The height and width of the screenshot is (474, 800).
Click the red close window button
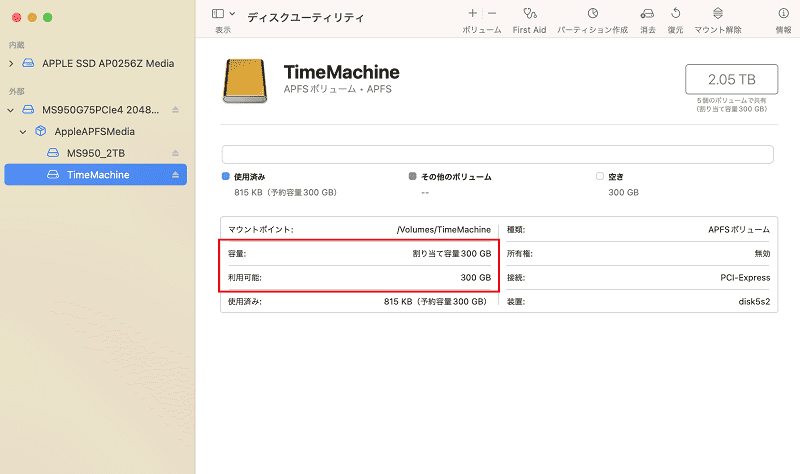coord(16,17)
